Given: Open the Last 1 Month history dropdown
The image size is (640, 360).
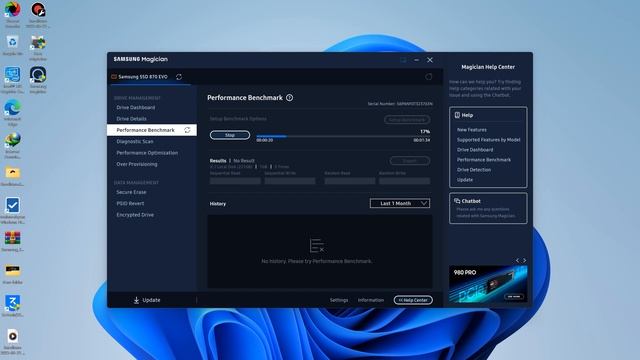Looking at the screenshot, I should pos(400,203).
